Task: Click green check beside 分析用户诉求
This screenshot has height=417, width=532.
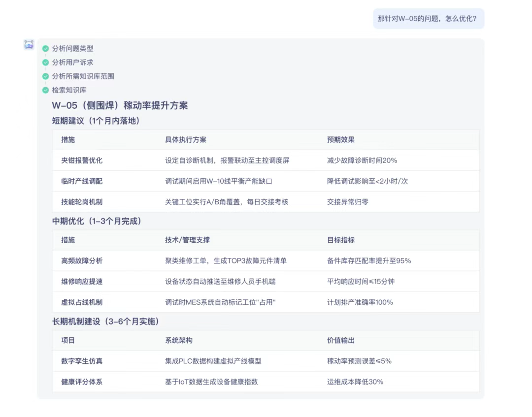Action: [45, 63]
